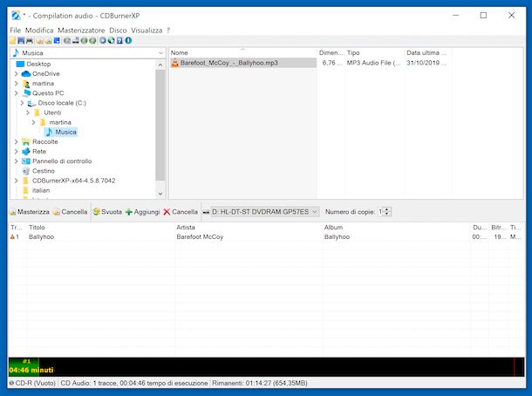
Task: Click the blue square import toolbar icon
Action: [x=57, y=41]
